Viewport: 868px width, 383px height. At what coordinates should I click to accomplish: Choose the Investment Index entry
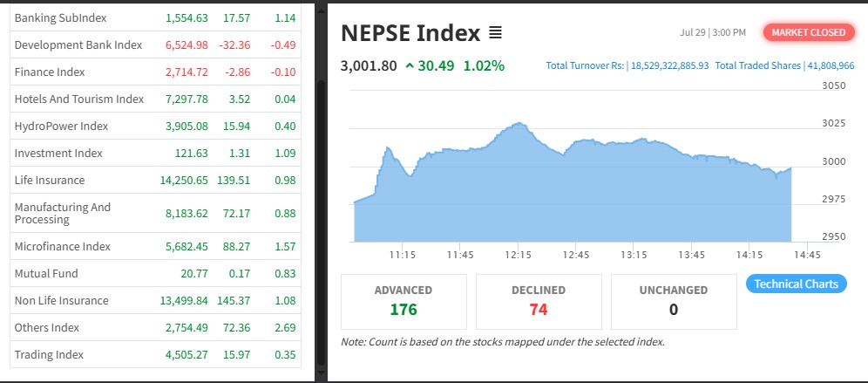(x=58, y=153)
